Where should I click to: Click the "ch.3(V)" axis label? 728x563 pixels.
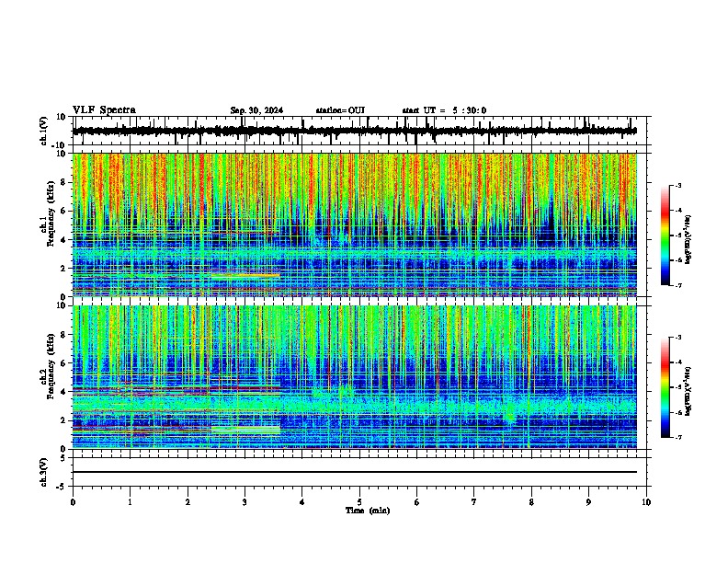click(44, 473)
